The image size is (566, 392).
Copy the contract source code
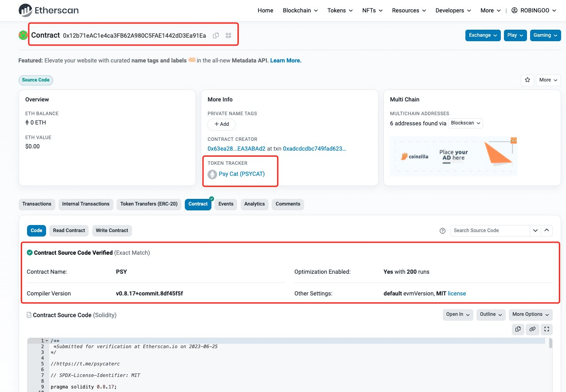click(x=518, y=329)
